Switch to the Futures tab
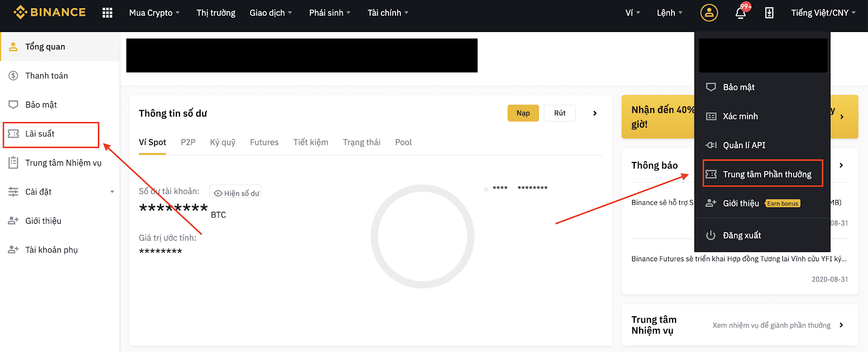The image size is (868, 352). click(x=264, y=142)
